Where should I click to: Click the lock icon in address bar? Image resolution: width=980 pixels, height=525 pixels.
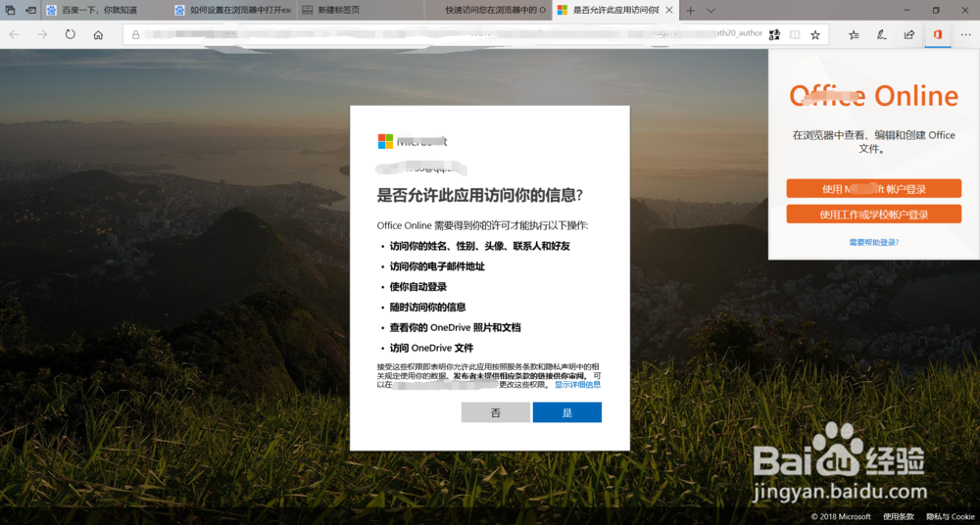click(135, 35)
